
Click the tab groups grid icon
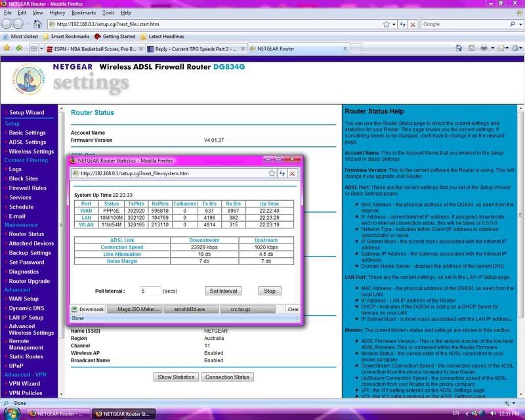coord(34,49)
